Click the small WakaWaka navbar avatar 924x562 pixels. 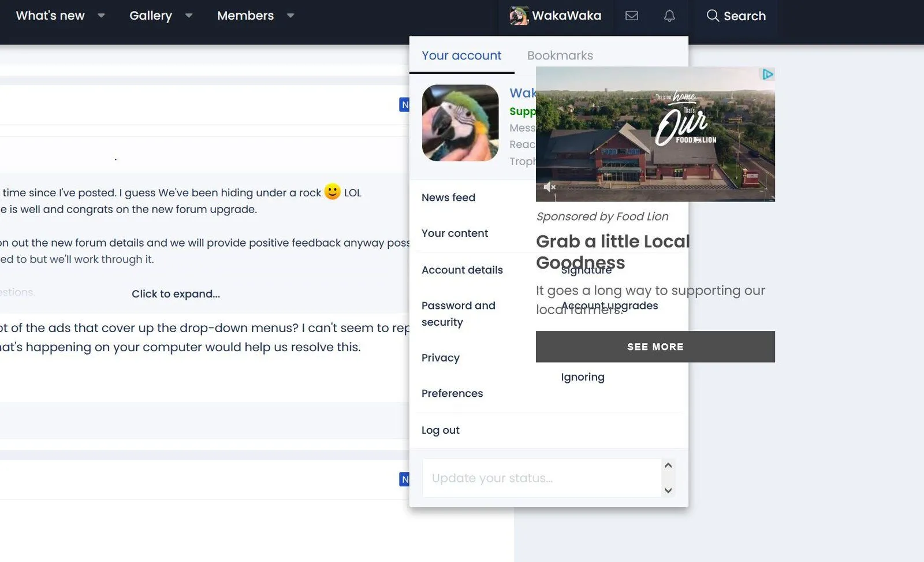(x=519, y=16)
